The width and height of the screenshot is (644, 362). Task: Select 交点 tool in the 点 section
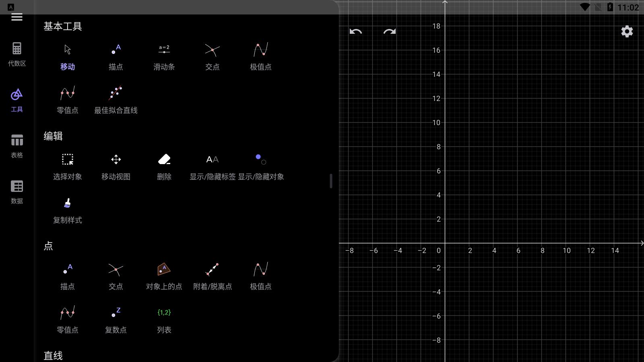coord(116,276)
